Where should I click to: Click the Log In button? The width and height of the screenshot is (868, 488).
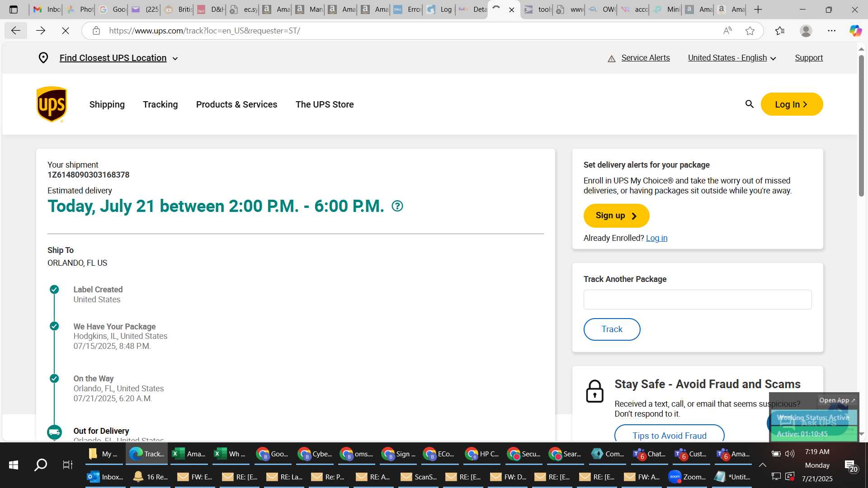[x=792, y=104]
